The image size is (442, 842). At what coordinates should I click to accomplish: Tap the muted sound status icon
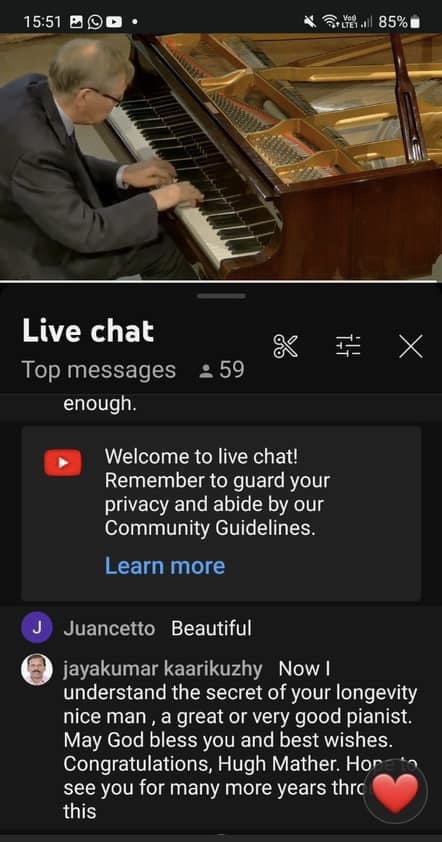[x=310, y=22]
